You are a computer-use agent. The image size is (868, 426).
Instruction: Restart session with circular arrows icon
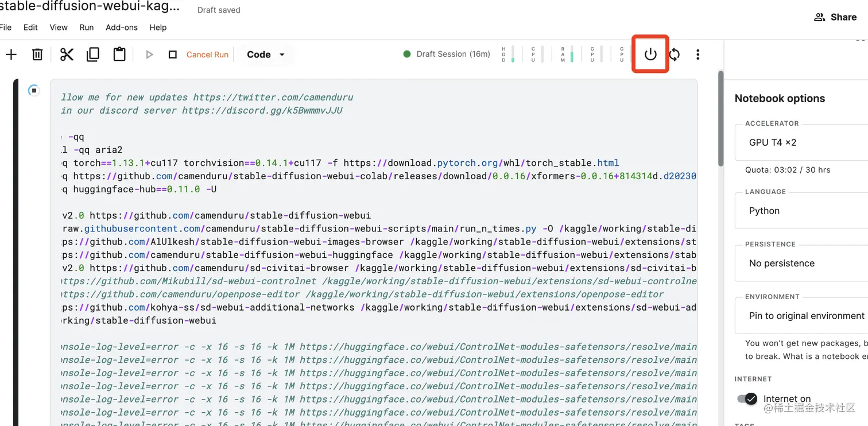click(x=675, y=55)
